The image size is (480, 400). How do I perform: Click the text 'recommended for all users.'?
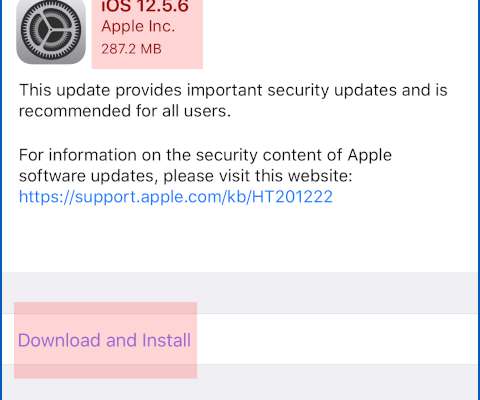(x=125, y=111)
